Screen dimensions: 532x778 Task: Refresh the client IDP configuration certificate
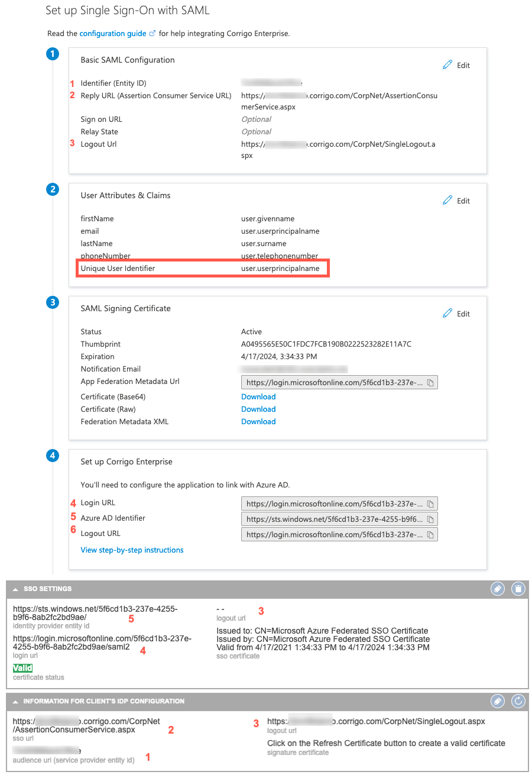click(x=518, y=701)
